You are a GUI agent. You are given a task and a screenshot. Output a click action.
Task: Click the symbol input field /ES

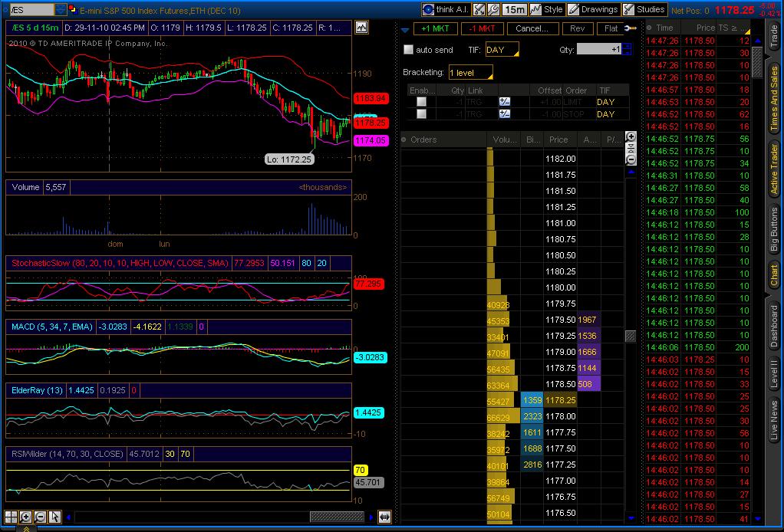tap(31, 9)
